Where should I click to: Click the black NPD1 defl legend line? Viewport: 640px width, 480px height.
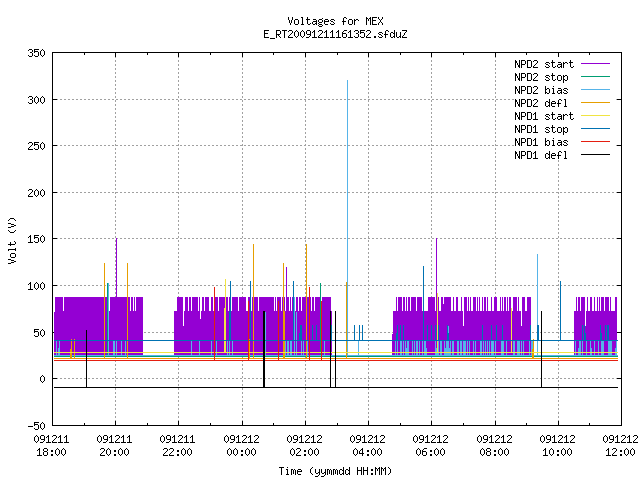click(595, 155)
